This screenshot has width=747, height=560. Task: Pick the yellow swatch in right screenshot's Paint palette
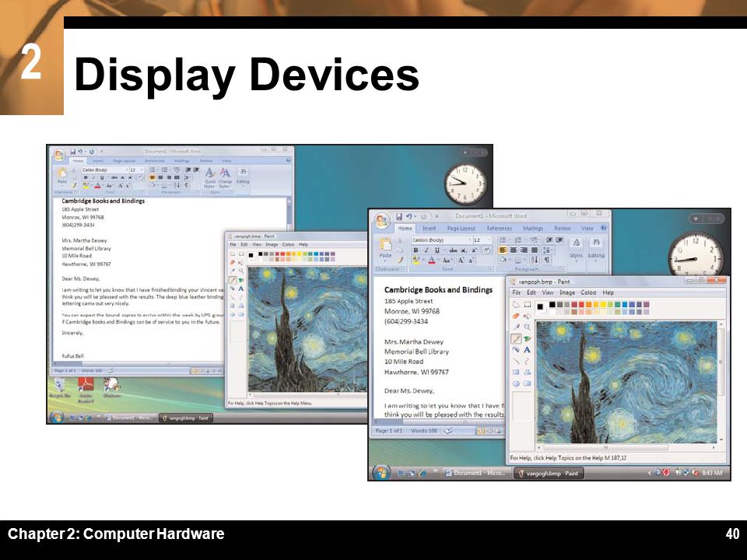pyautogui.click(x=603, y=304)
